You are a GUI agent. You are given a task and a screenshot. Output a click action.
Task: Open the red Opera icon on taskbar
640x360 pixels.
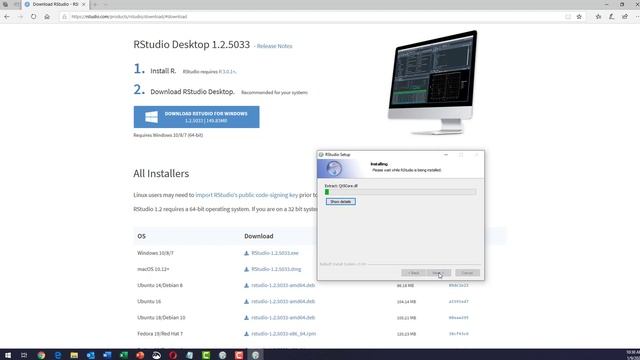[173, 355]
